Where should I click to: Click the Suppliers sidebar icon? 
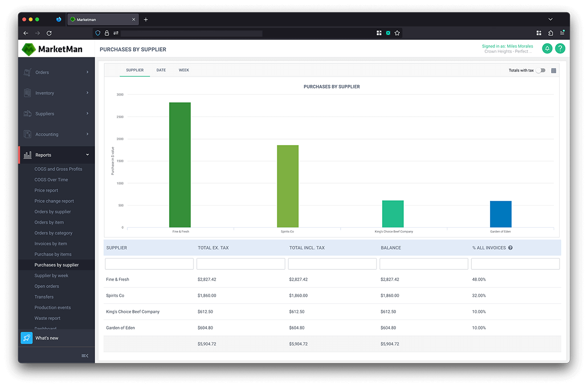(x=28, y=113)
